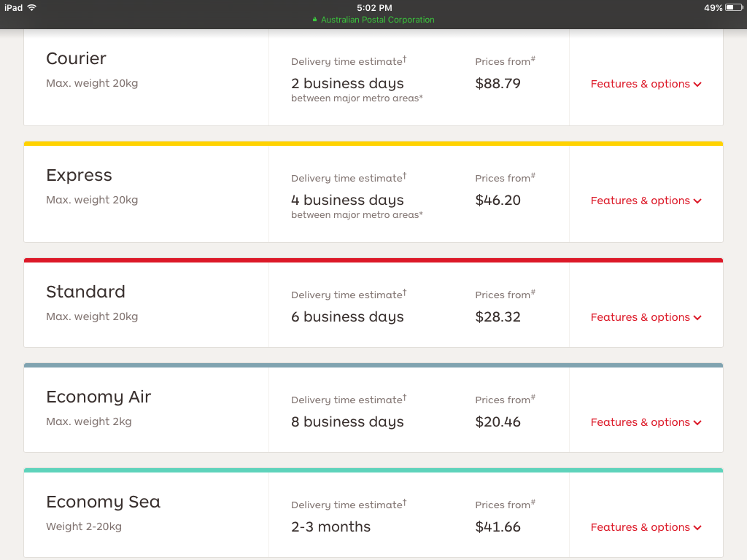Select the Standard service heading

pyautogui.click(x=85, y=292)
